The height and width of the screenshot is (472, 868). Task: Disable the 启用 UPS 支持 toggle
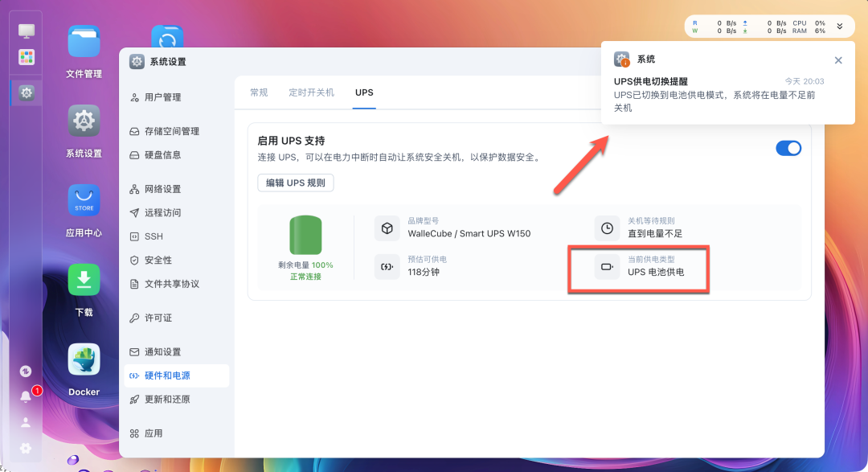[x=788, y=148]
